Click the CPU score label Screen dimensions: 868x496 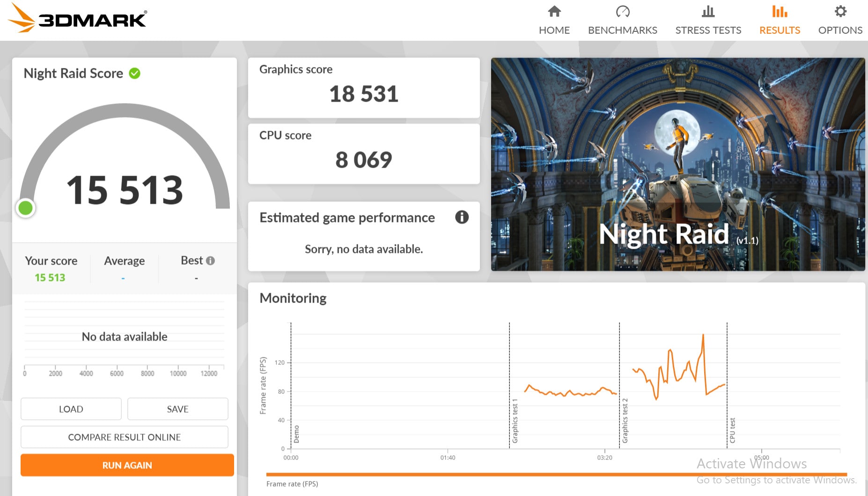[285, 135]
